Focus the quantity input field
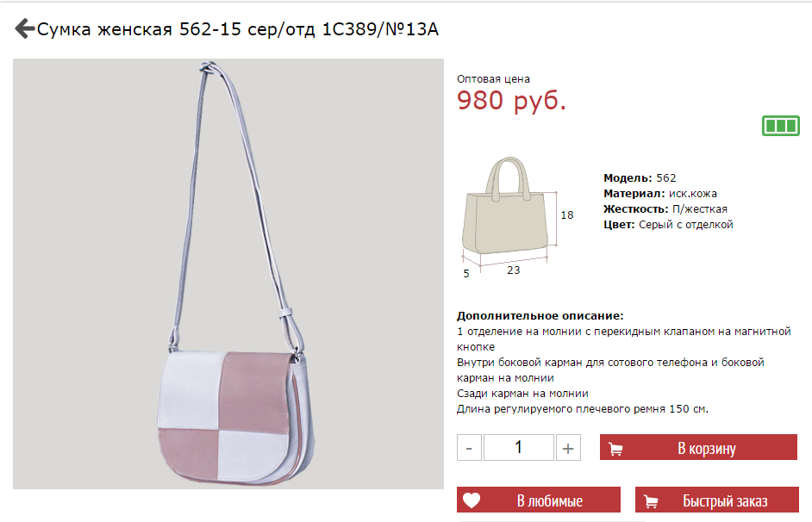 point(518,448)
